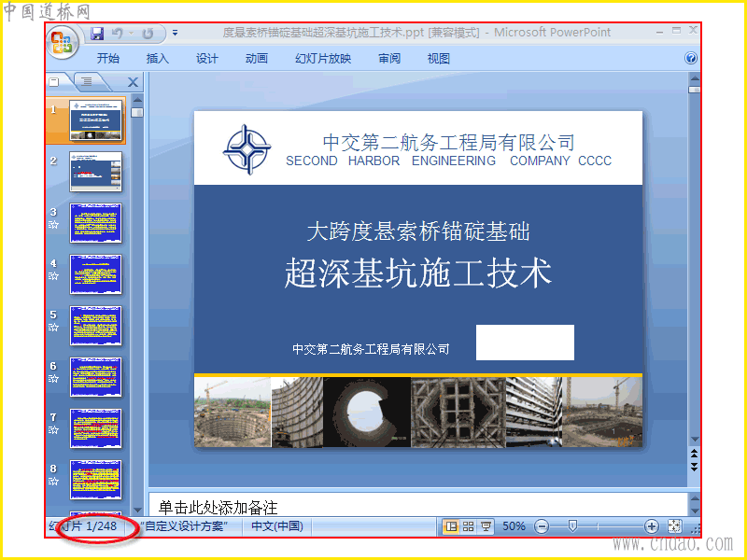747x560 pixels.
Task: Select slide 1 thumbnail
Action: [95, 120]
